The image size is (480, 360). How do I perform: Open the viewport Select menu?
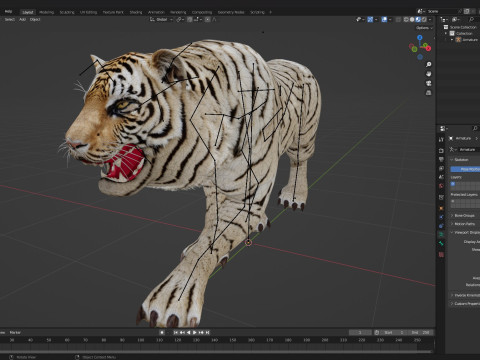(x=9, y=19)
